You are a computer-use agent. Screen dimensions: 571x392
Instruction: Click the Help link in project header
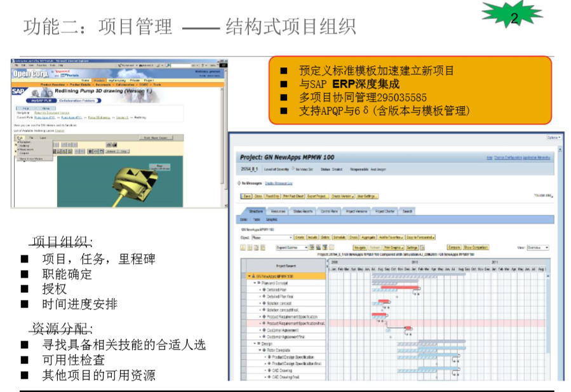490,158
